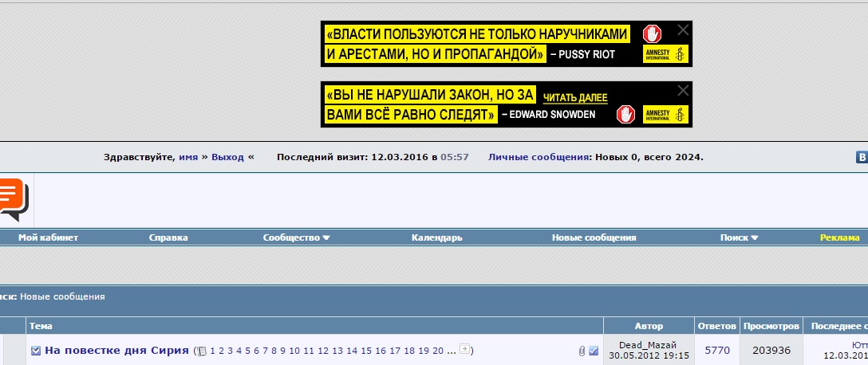Click the orange chat bubble forum logo
The height and width of the screenshot is (365, 868).
point(14,199)
